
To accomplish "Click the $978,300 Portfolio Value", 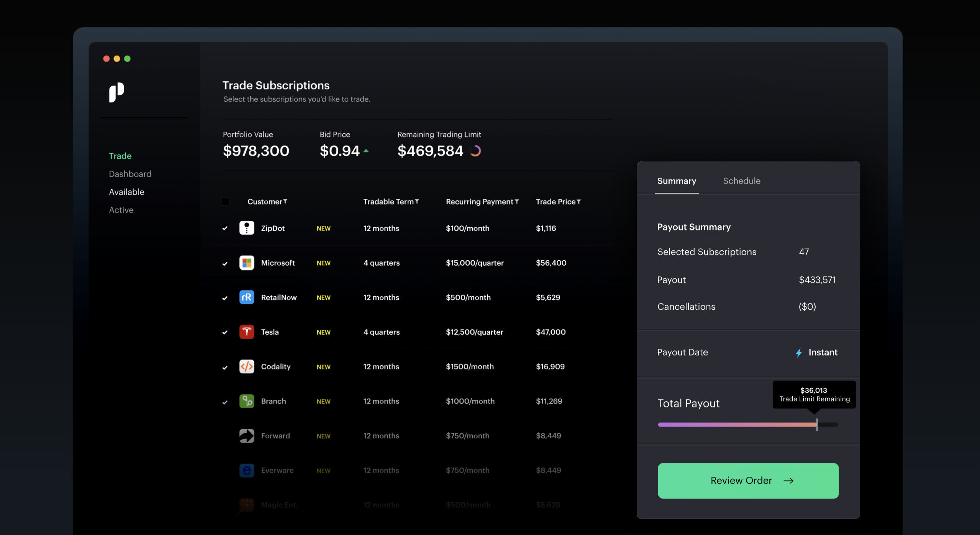I will tap(256, 151).
